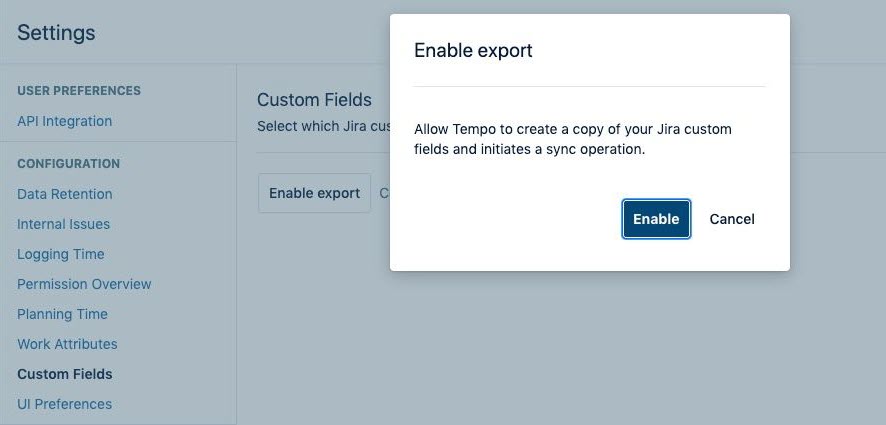Click the CONFIGURATION section header
Viewport: 886px width, 425px height.
pos(68,164)
